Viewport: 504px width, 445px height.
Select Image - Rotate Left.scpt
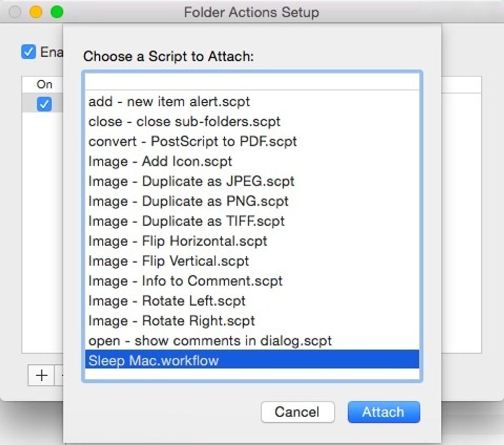[x=167, y=301]
